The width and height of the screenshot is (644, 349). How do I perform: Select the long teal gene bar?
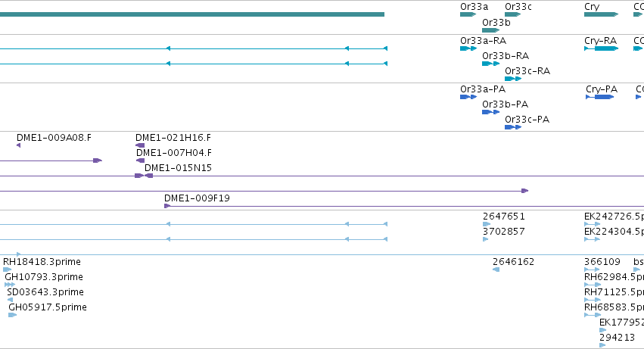pyautogui.click(x=191, y=14)
